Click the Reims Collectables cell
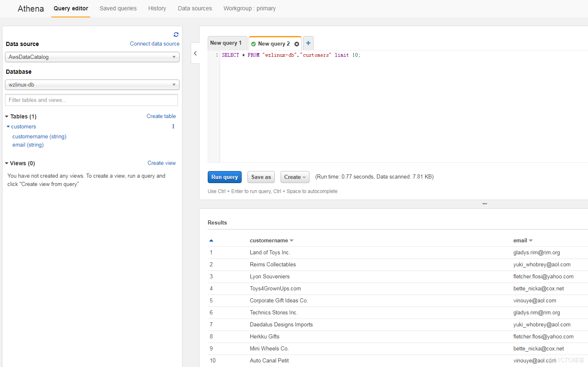Screen dimensions: 588x367 (x=273, y=265)
